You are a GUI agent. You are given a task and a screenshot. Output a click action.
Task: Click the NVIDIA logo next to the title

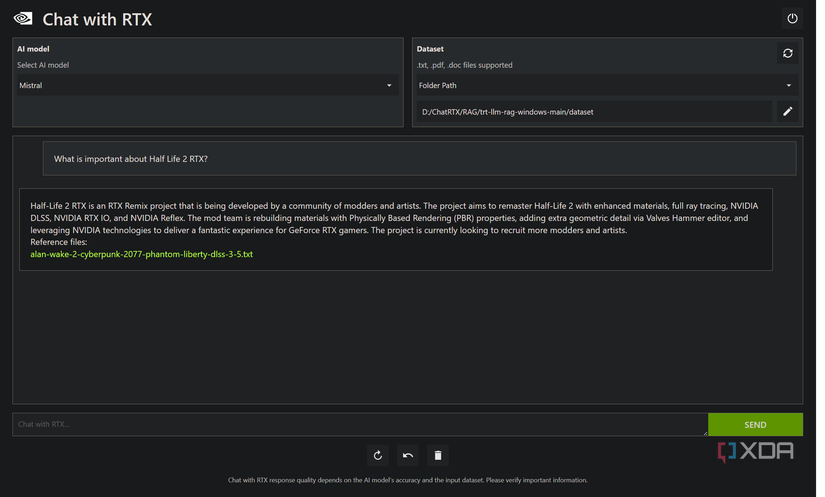coord(23,19)
